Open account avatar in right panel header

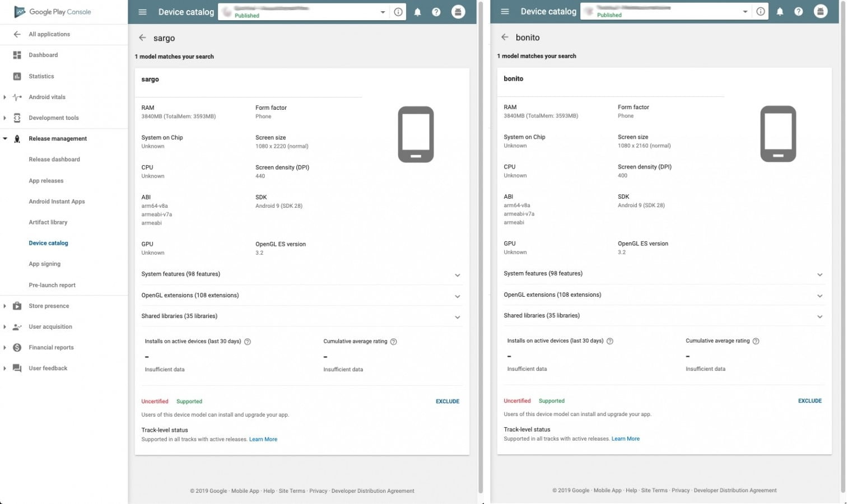820,12
